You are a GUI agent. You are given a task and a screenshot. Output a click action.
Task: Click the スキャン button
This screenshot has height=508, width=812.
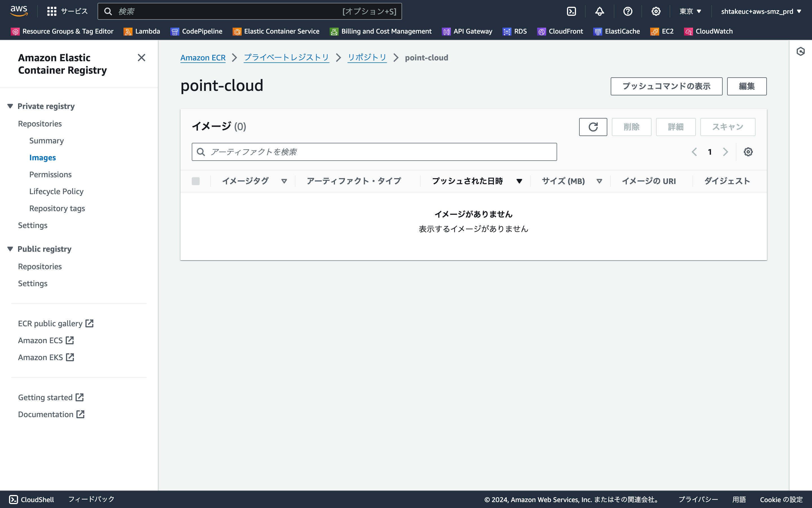tap(728, 127)
